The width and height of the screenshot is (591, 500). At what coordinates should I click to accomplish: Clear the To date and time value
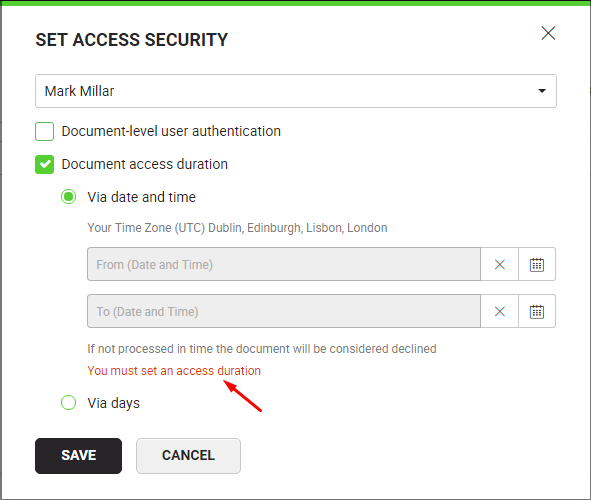tap(499, 311)
